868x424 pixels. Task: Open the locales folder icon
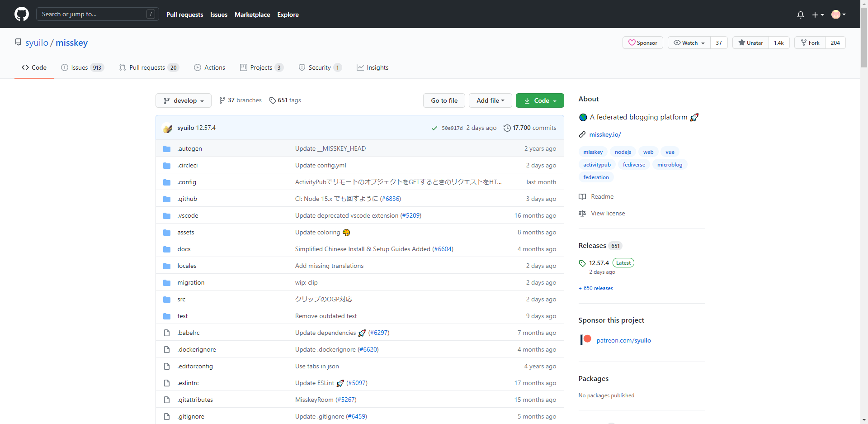point(167,266)
